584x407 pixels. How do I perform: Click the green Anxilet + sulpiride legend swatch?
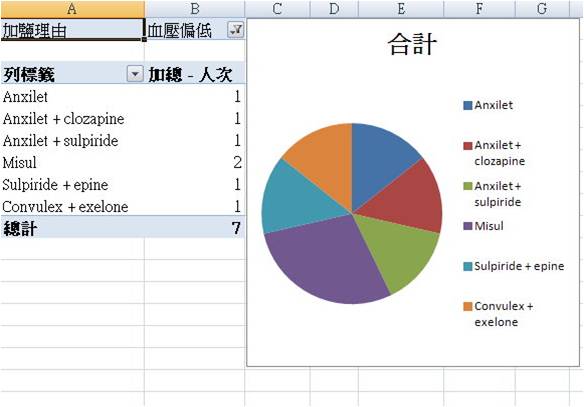[467, 186]
